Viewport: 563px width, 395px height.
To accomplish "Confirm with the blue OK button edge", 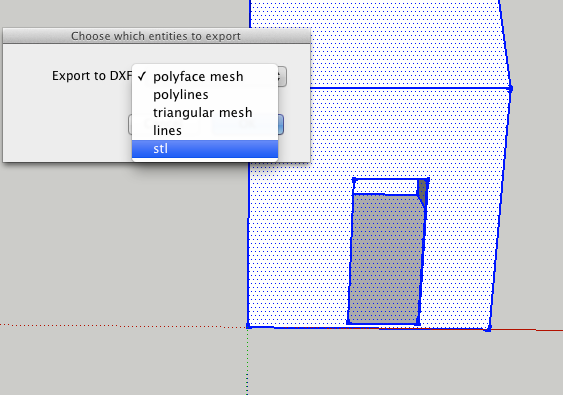I will (x=281, y=125).
